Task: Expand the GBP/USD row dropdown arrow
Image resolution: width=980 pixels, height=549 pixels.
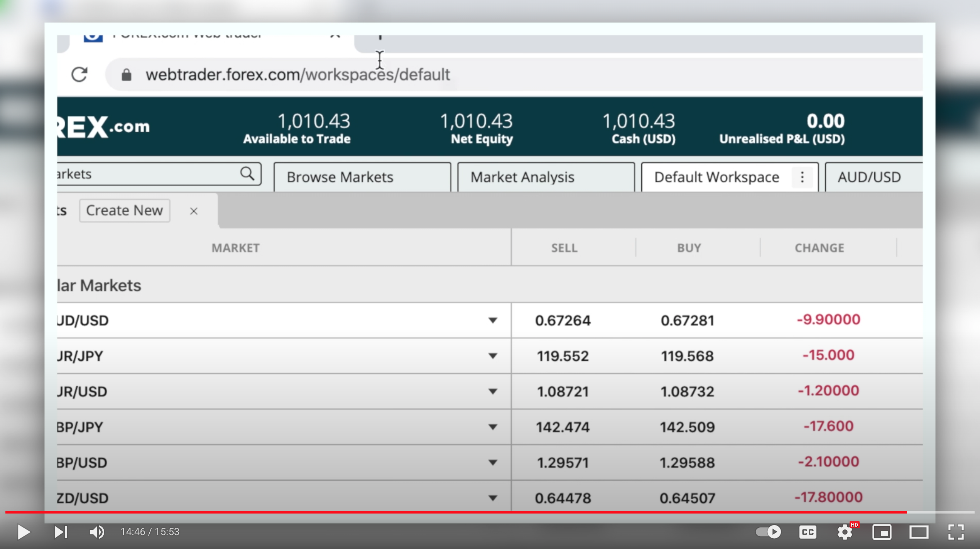Action: [x=493, y=463]
